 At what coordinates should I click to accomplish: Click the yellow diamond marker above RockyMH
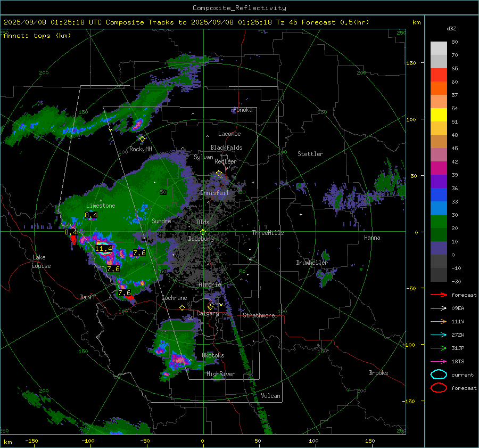pos(142,139)
